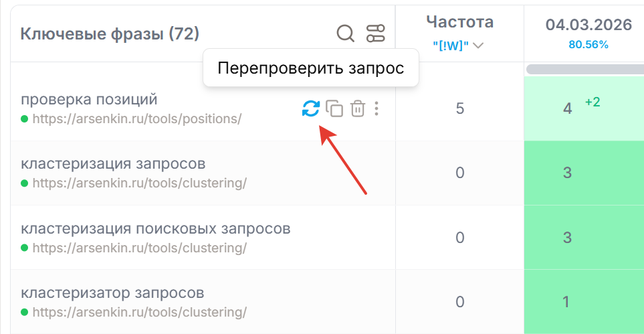Select the 'кластеризация запросов' keyword phrase

(113, 164)
